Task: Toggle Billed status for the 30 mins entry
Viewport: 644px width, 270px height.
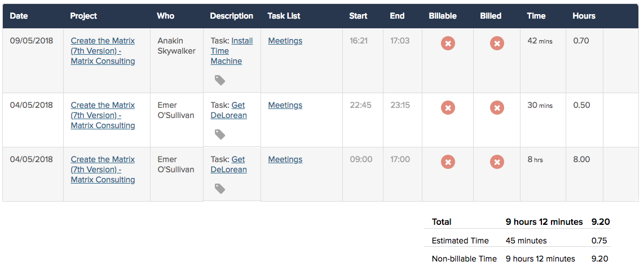Action: 497,108
